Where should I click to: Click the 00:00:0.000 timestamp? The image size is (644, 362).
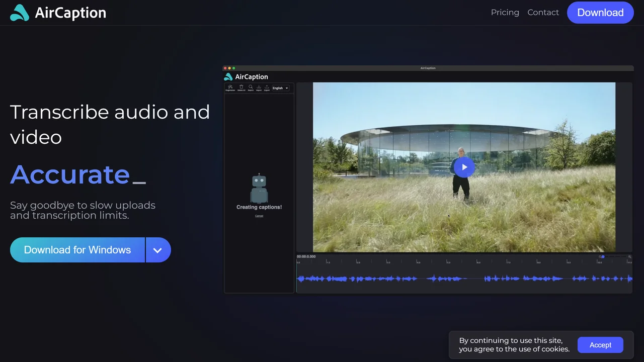tap(306, 256)
